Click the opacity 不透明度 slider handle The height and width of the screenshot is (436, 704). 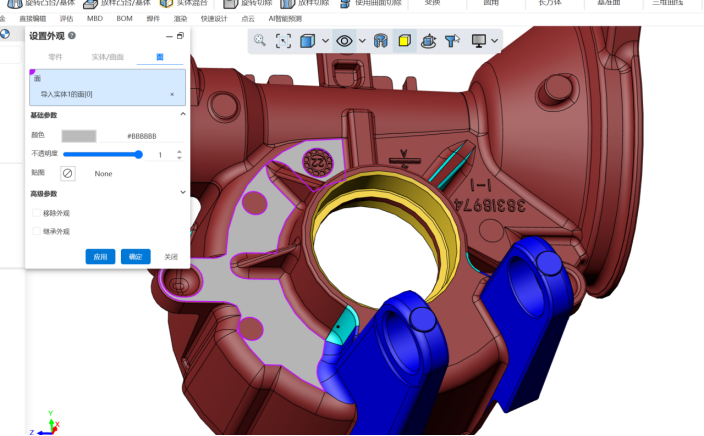[139, 154]
